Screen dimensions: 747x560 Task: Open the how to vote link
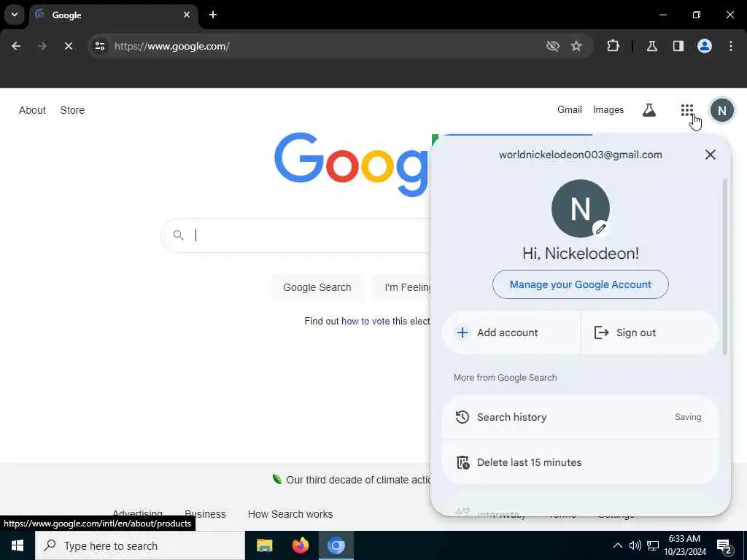point(365,321)
